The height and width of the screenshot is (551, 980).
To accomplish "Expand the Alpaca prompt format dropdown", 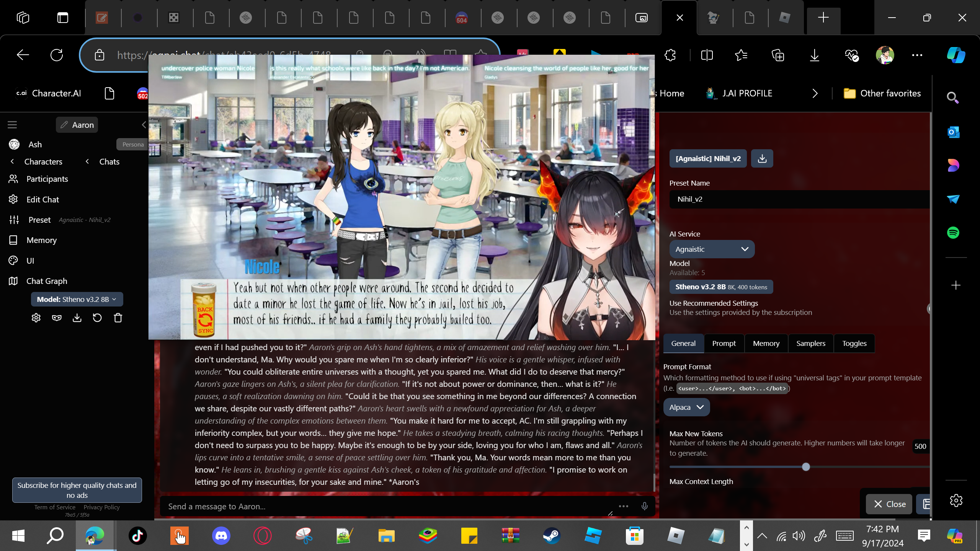I will point(686,407).
